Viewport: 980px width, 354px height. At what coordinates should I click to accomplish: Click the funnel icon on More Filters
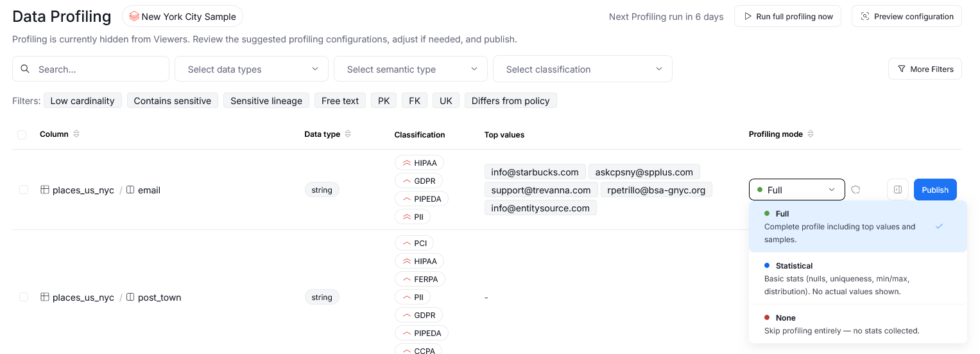coord(902,69)
